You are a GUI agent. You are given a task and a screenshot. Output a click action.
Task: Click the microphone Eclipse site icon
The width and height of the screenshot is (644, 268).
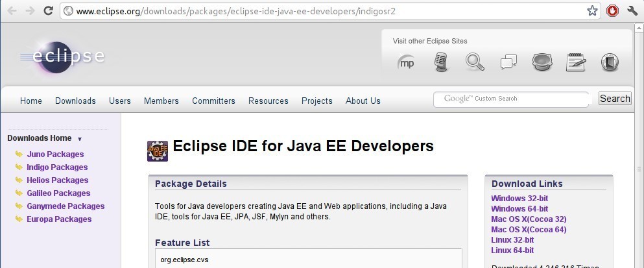point(441,62)
